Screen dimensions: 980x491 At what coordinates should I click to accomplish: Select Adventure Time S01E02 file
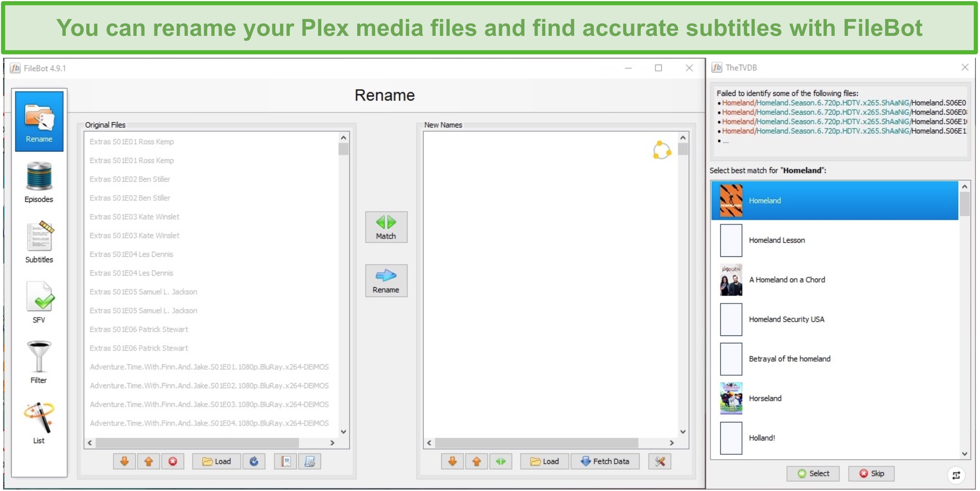(209, 386)
